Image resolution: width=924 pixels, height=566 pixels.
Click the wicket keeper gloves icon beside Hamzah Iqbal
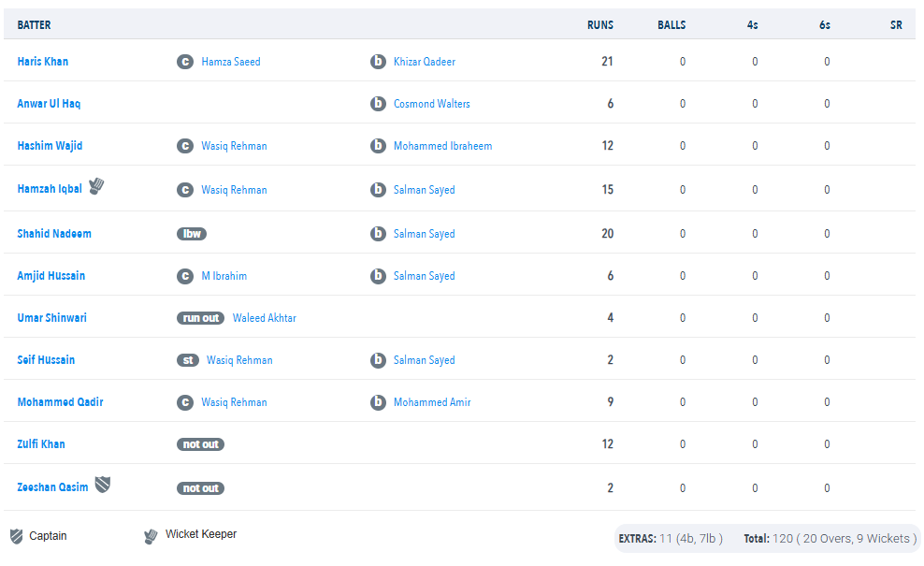point(96,186)
